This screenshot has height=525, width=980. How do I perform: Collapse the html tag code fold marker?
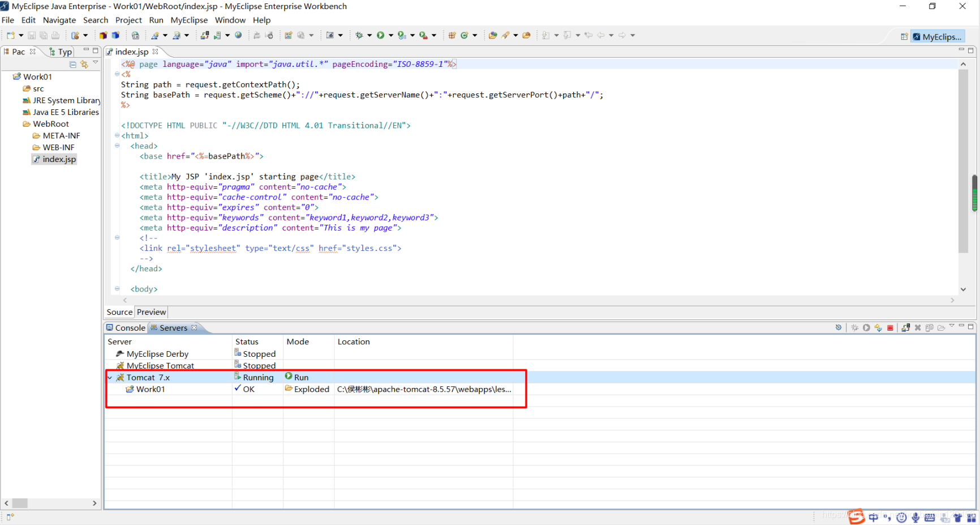(117, 135)
